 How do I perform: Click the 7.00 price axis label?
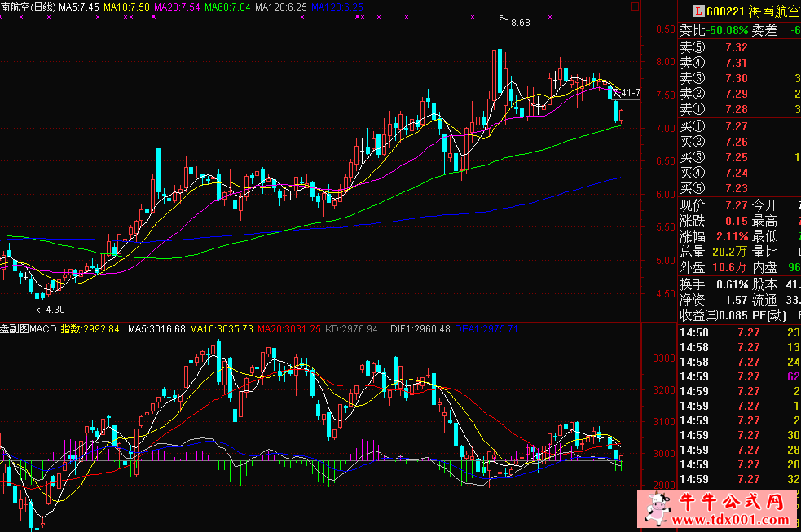click(666, 129)
